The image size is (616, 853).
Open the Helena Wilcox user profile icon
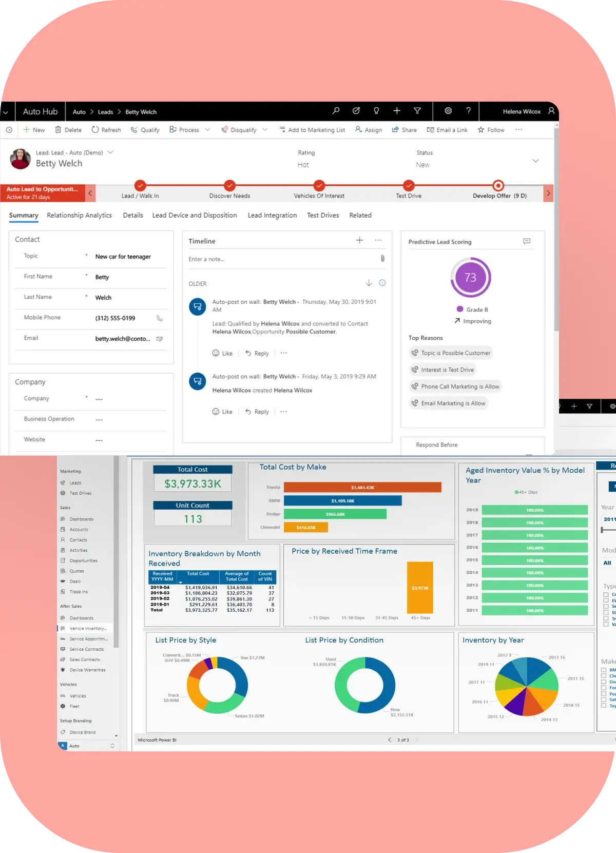pos(551,111)
